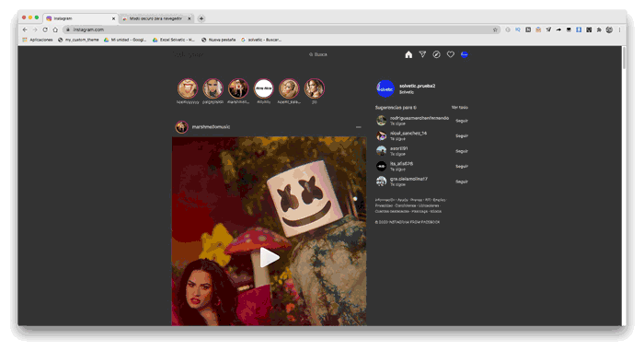
Task: Play the marshmellomusic video
Action: [270, 258]
